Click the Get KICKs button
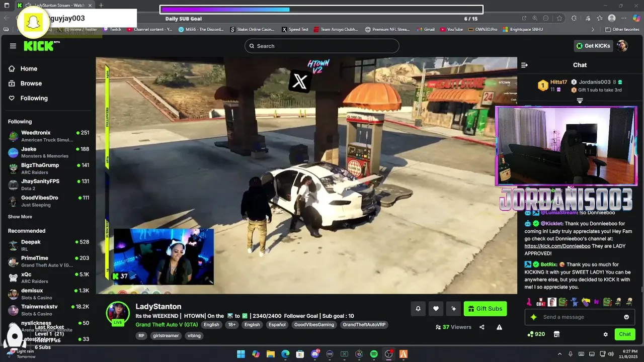The width and height of the screenshot is (644, 362). (593, 46)
